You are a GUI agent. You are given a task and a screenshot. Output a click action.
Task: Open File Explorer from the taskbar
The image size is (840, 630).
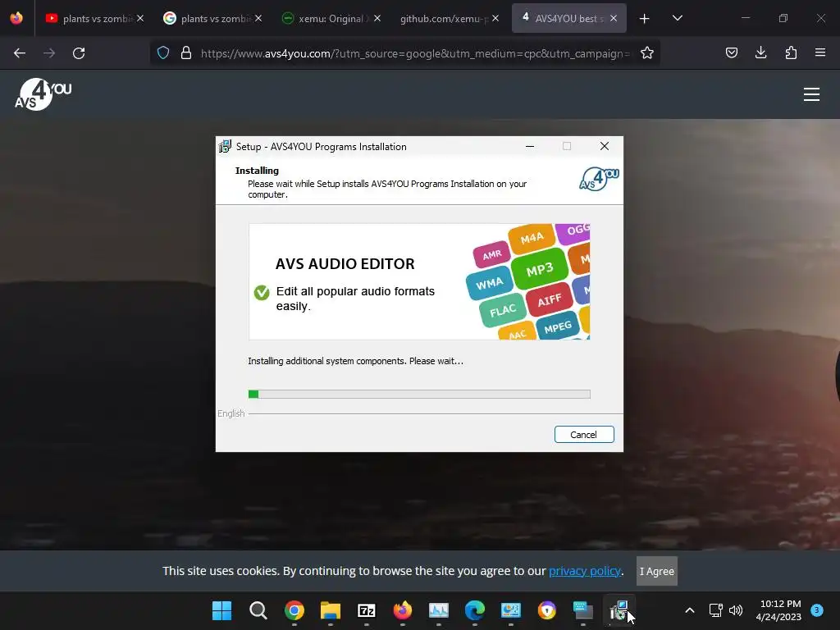pyautogui.click(x=331, y=610)
